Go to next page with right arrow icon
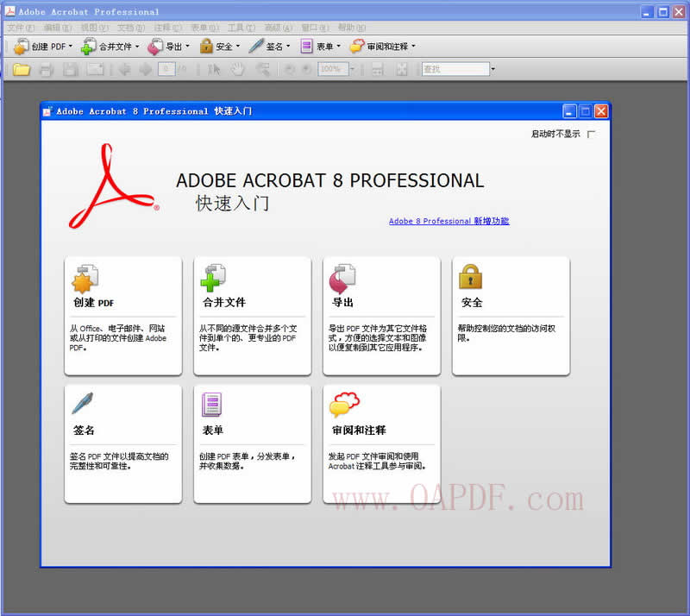 point(145,70)
